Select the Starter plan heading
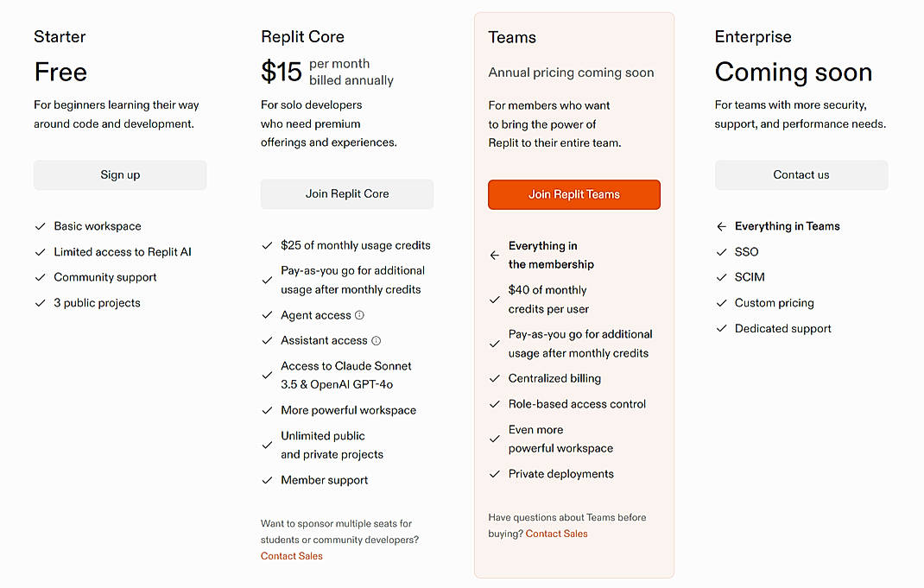Viewport: 924px width, 588px height. tap(59, 37)
